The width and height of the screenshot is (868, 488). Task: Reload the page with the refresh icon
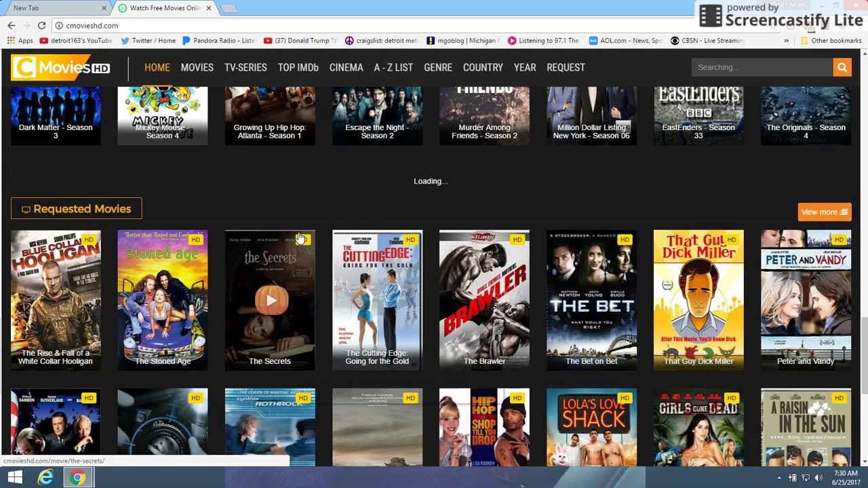coord(41,25)
